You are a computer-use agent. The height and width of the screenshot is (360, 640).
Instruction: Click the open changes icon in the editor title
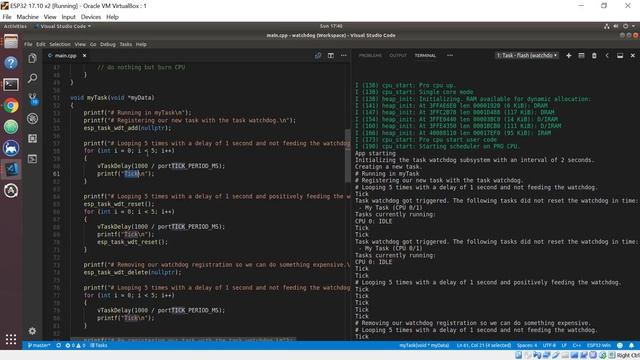[x=318, y=56]
